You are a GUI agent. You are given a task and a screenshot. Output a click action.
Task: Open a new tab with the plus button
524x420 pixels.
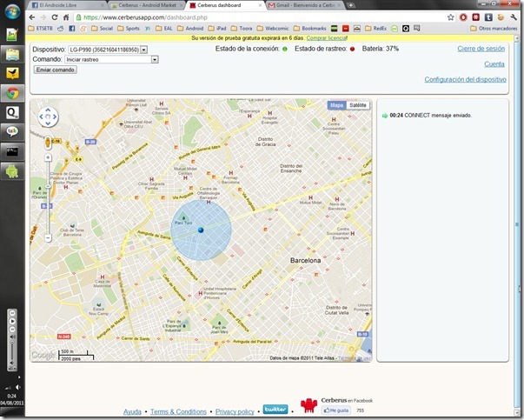350,5
